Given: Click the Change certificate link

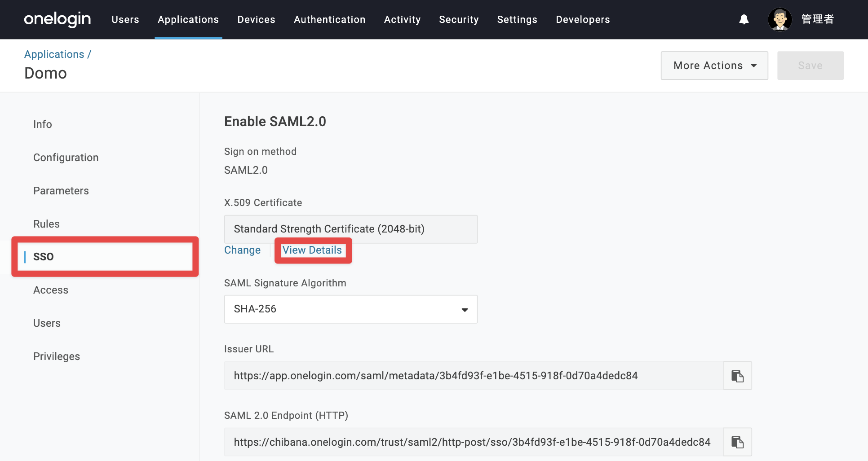Looking at the screenshot, I should coord(243,250).
